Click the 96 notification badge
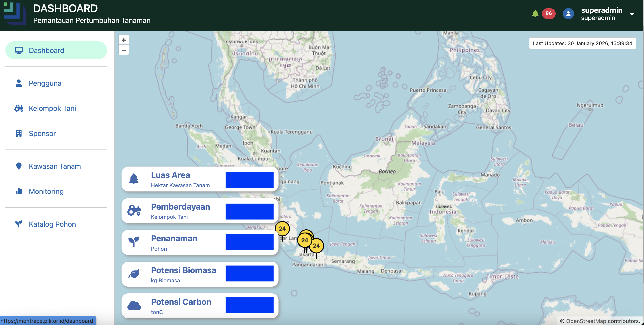644x325 pixels. (x=549, y=13)
